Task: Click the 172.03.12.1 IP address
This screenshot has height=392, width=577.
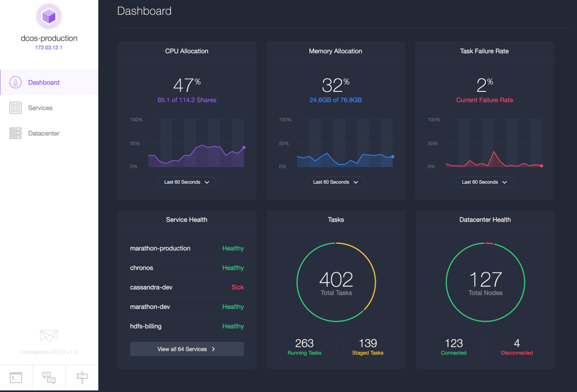Action: [x=49, y=48]
